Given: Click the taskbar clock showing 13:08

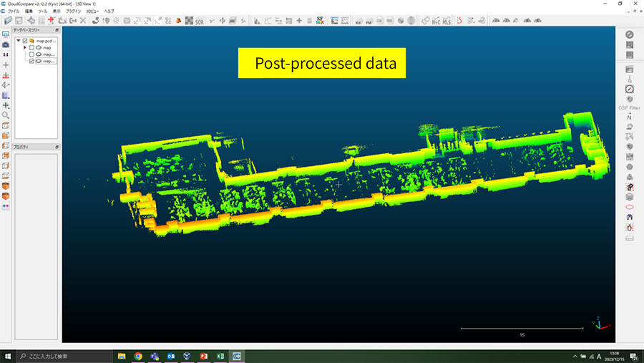Looking at the screenshot, I should click(614, 357).
